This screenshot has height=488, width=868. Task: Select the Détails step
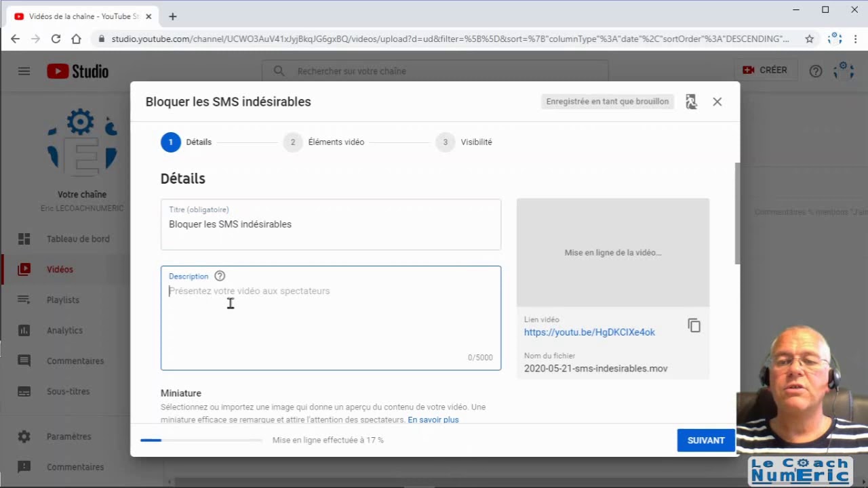[x=186, y=142]
